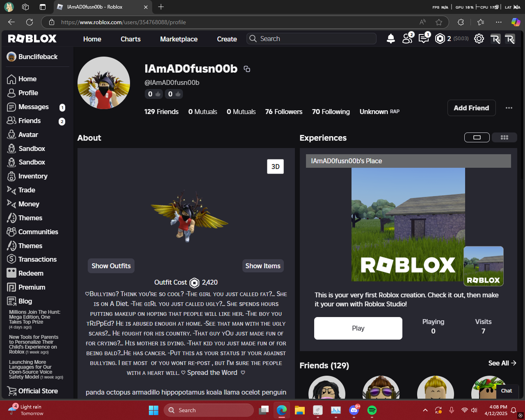The image size is (525, 420).
Task: Open the 129 Friends stat link
Action: pyautogui.click(x=162, y=112)
